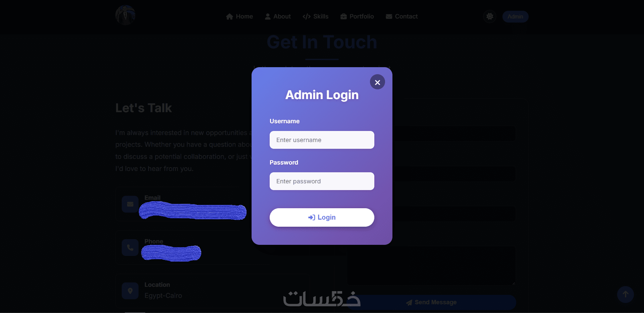
Task: Focus the Enter password field
Action: 322,181
